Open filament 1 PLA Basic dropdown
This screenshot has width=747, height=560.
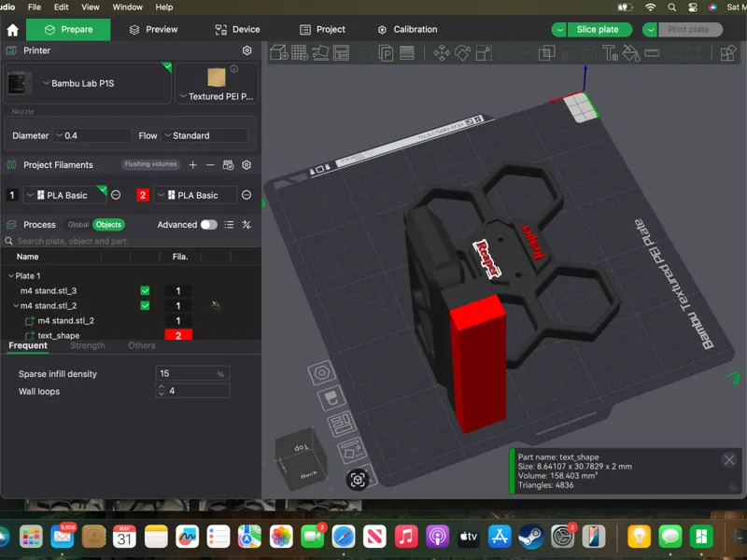64,195
